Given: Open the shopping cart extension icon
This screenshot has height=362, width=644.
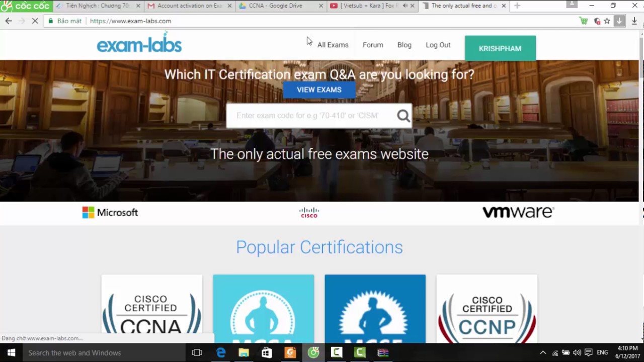Looking at the screenshot, I should point(583,21).
